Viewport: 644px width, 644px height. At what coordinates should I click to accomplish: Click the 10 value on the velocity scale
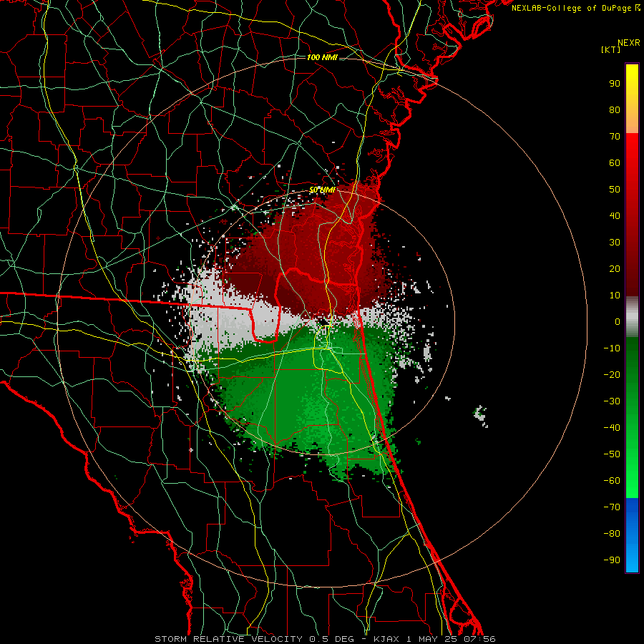coord(615,296)
